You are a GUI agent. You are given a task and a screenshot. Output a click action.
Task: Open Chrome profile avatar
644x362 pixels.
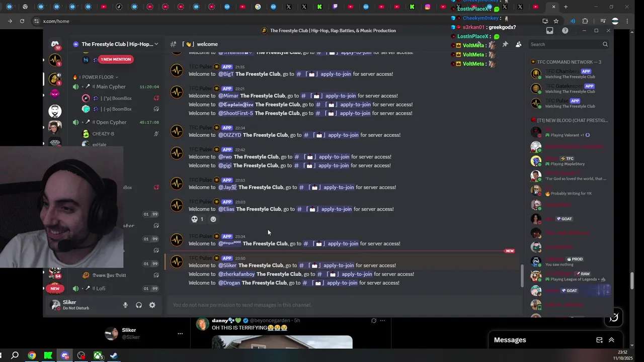(615, 21)
